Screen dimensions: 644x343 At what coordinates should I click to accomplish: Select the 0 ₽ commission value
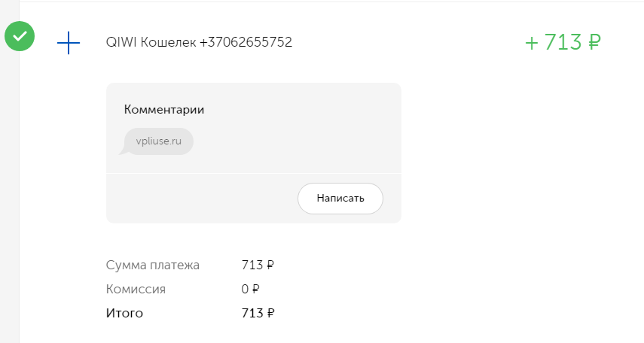(250, 290)
